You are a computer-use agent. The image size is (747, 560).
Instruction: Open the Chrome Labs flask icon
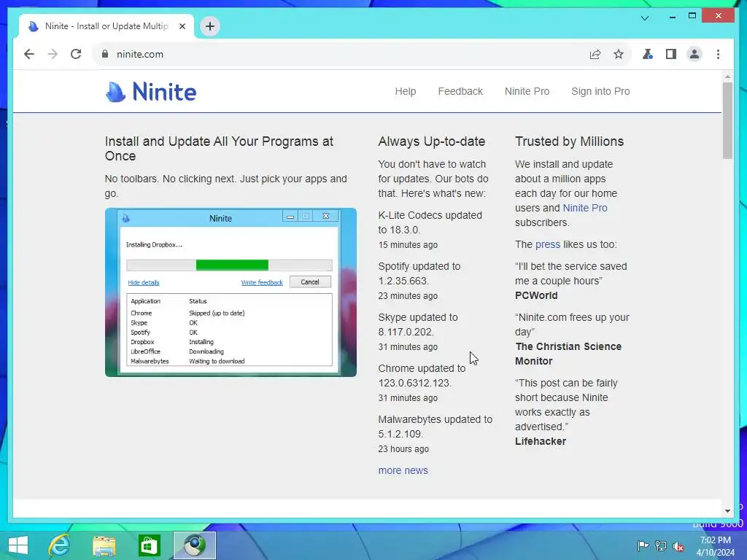[648, 54]
